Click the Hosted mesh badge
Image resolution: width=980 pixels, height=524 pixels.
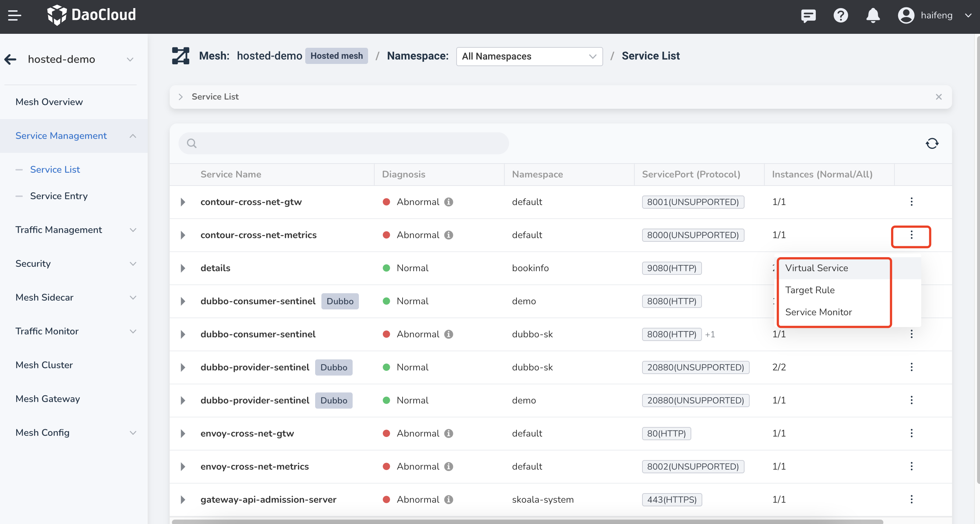336,56
